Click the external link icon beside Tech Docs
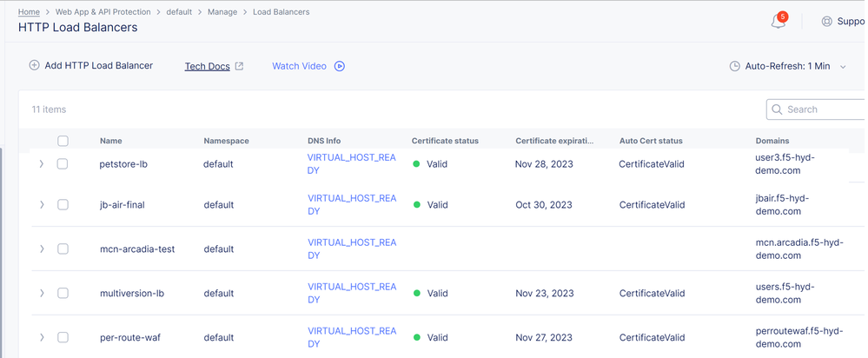The height and width of the screenshot is (358, 868). pyautogui.click(x=240, y=66)
